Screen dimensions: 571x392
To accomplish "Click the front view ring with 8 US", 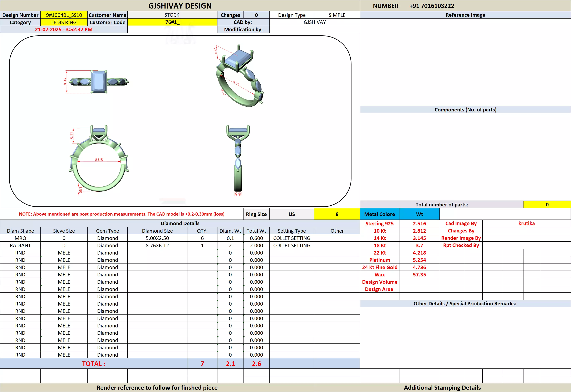I will 99,159.
